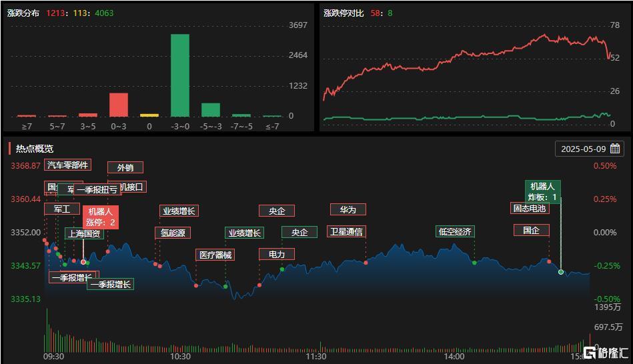
Task: Select the 电力 hotspot label
Action: coord(277,254)
